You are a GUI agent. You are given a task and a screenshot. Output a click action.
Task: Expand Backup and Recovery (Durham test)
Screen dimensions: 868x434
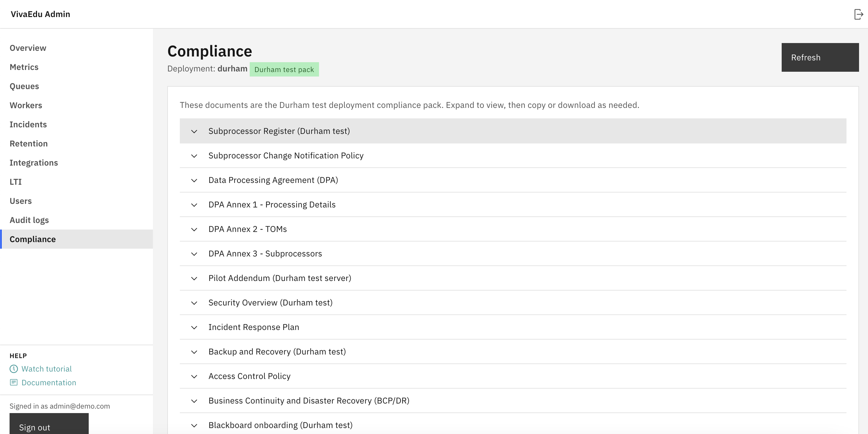pos(277,352)
